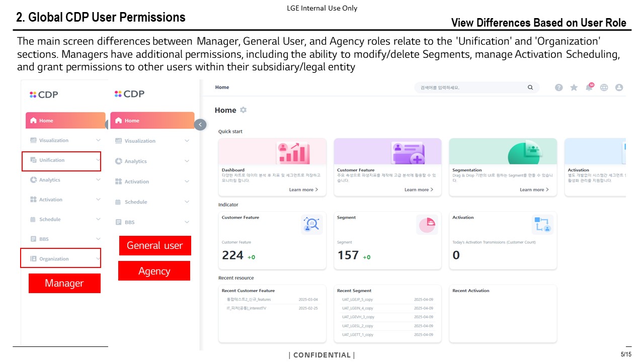Open the Customer Feature quick start card
Image resolution: width=644 pixels, height=362 pixels.
pos(387,167)
